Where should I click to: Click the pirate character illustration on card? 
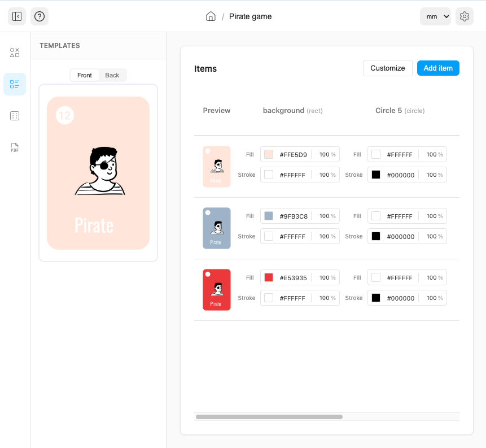point(100,171)
